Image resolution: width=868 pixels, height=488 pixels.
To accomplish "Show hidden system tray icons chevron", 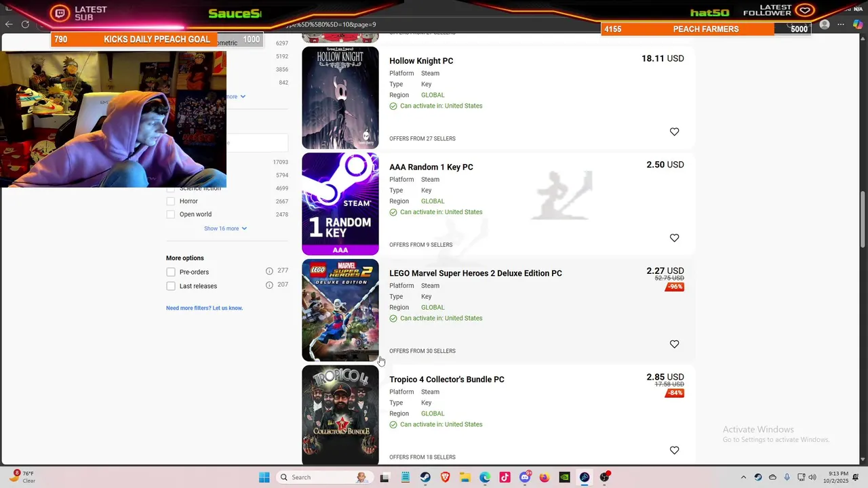I will click(x=743, y=477).
